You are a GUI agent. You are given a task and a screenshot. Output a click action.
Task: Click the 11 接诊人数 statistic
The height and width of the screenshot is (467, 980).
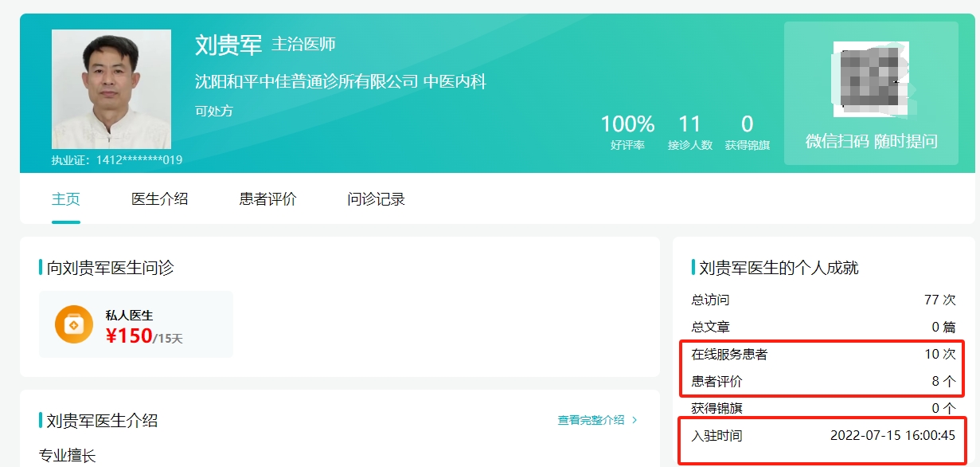[x=689, y=132]
